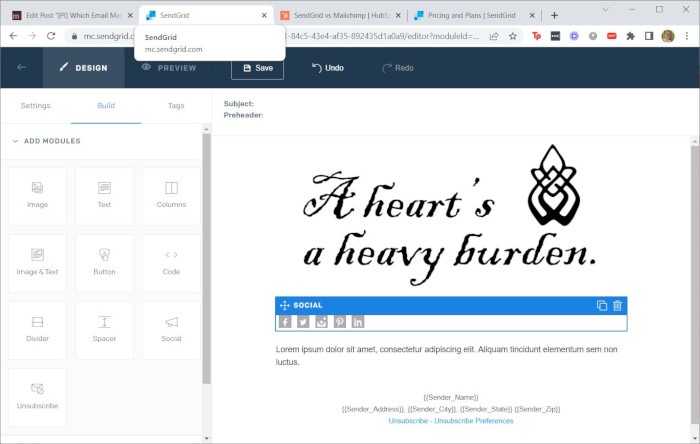Bookmark this page with the star icon
Screen dimensions: 700x444
(513, 36)
